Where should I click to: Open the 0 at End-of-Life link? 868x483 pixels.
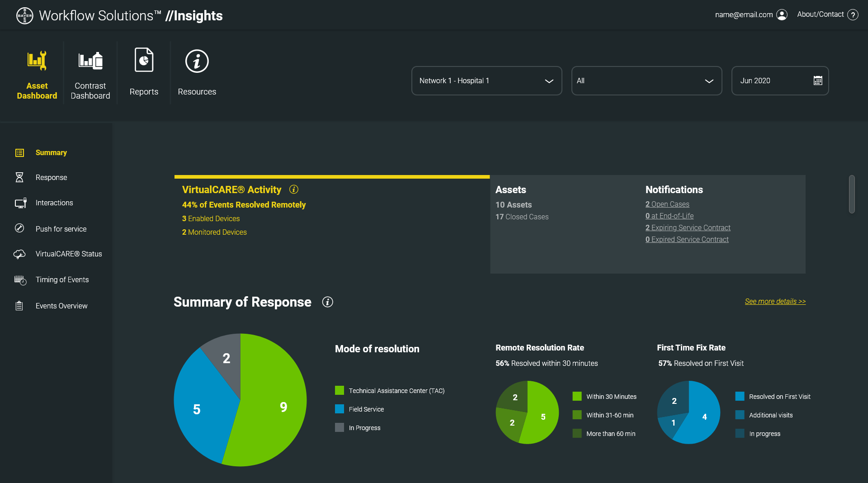[x=670, y=216]
